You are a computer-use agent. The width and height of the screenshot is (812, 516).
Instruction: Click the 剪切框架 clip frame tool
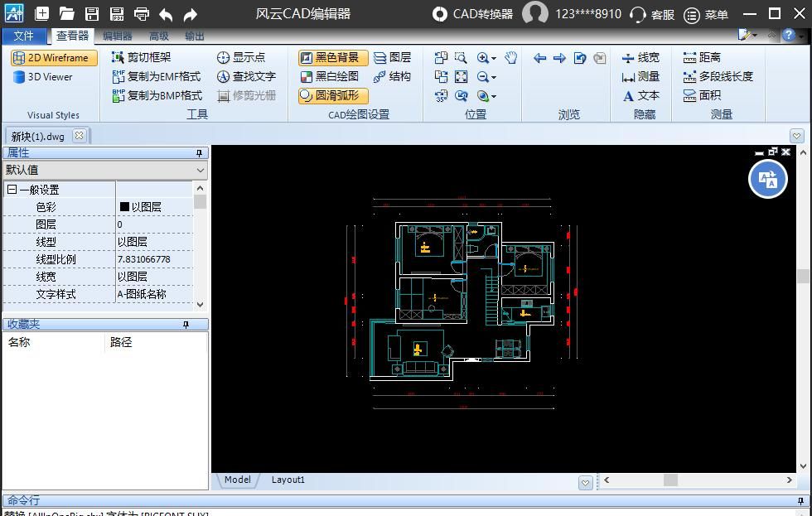coord(141,57)
